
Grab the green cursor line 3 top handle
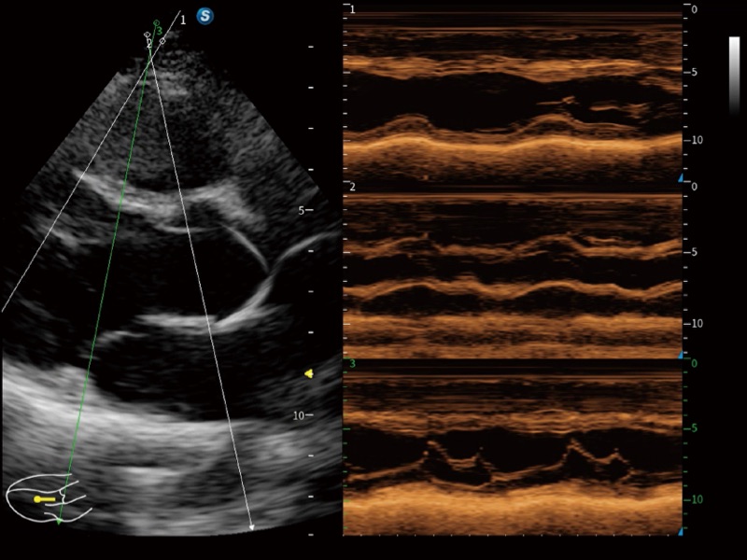(156, 23)
